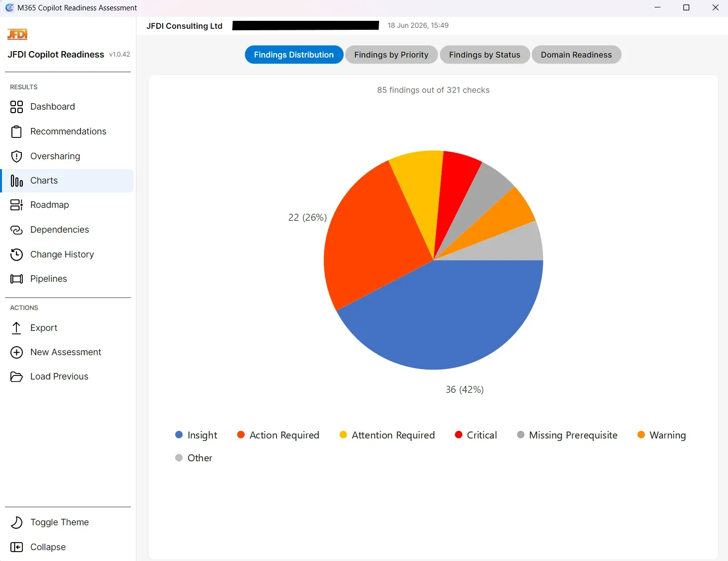728x561 pixels.
Task: Click 'JFDI Copilot Readiness' sidebar title
Action: pos(56,55)
